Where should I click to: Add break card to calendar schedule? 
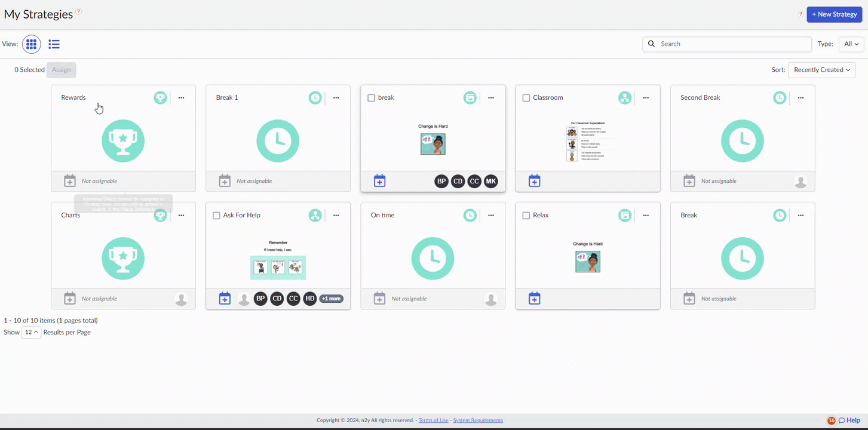(380, 181)
